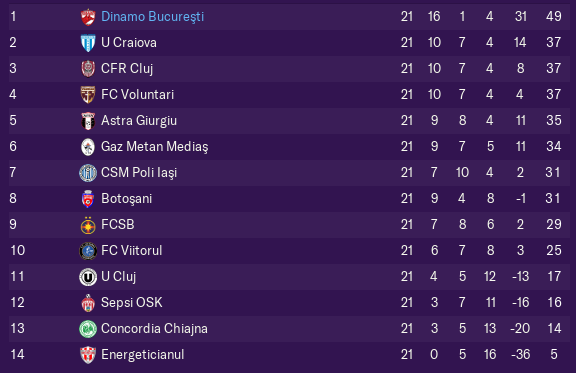Click the U Craiova club badge
Screen dimensions: 576x373
[88, 43]
